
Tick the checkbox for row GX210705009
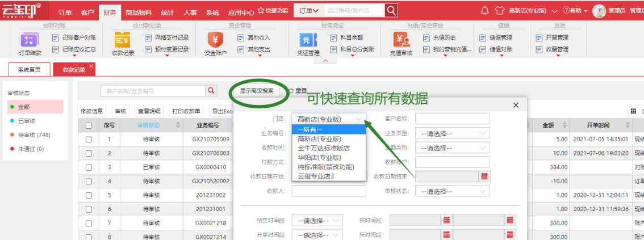click(89, 140)
